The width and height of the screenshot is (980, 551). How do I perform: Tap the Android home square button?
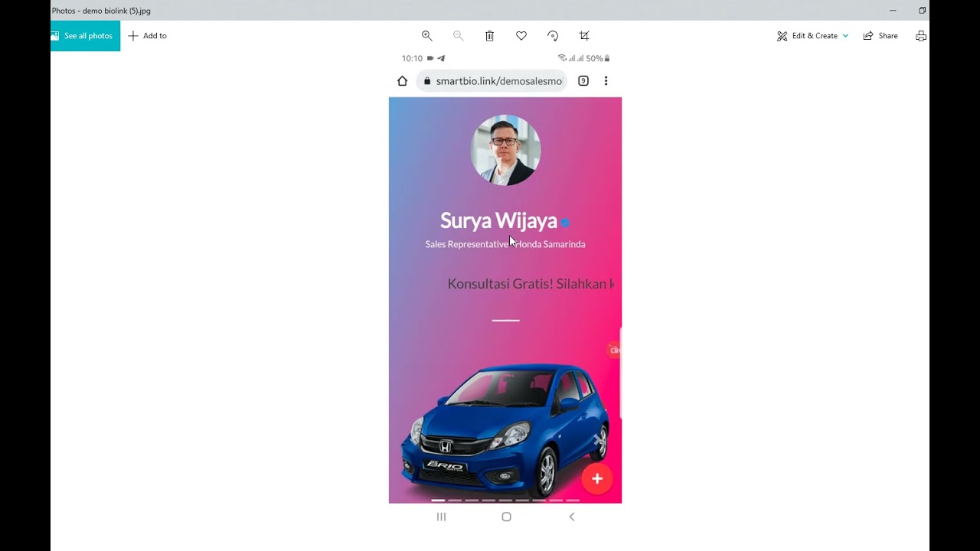point(506,517)
